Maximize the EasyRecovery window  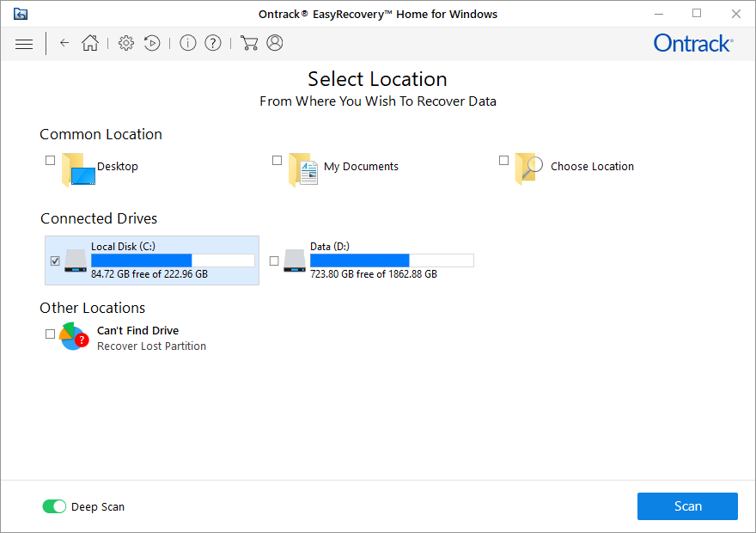pyautogui.click(x=697, y=14)
